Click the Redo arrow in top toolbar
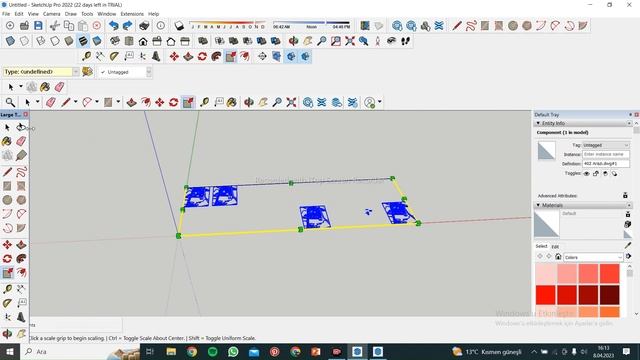 [127, 26]
